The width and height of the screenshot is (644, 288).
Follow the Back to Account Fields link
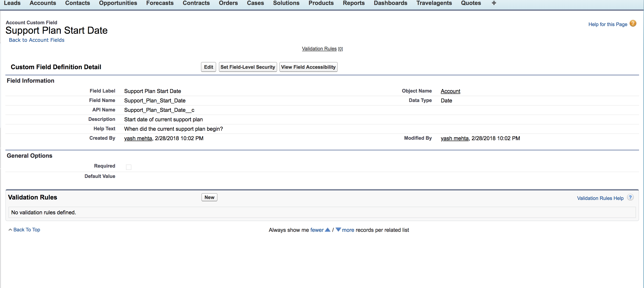pyautogui.click(x=37, y=40)
